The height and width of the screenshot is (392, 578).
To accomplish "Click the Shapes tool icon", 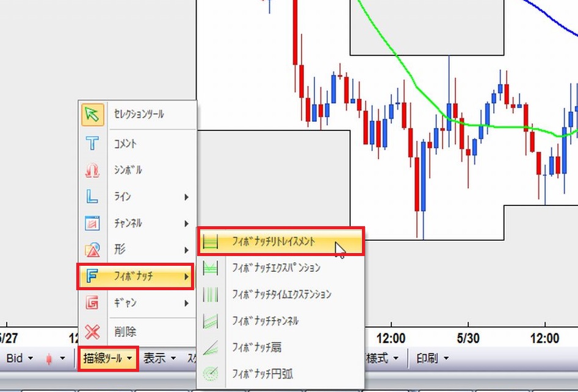I will [x=92, y=249].
